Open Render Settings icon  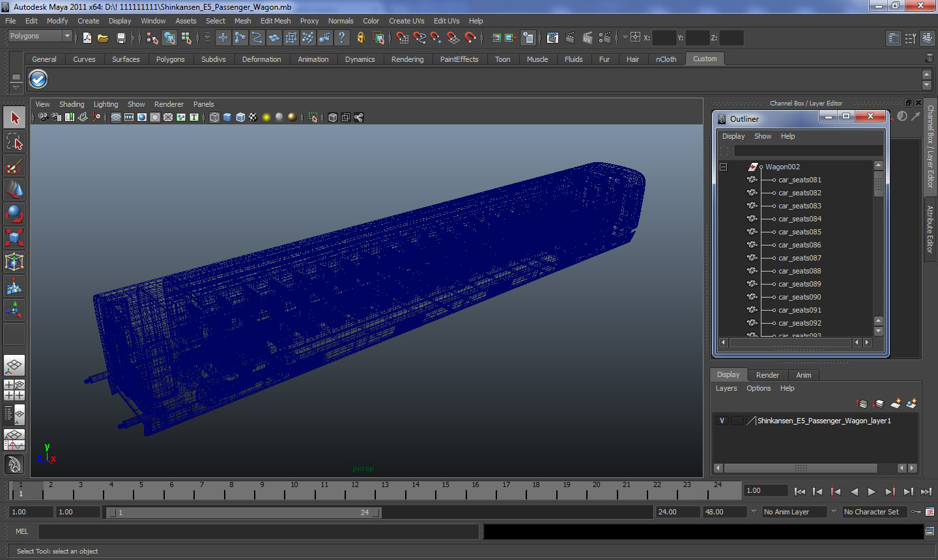tap(605, 38)
